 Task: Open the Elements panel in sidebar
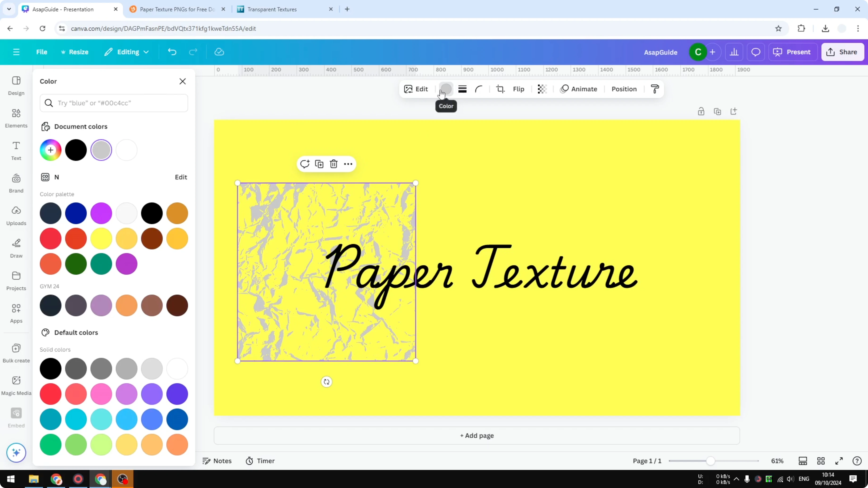pos(16,118)
